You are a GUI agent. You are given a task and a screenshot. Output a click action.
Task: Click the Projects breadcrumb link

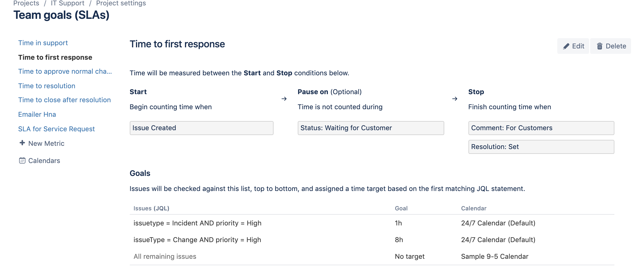(26, 3)
